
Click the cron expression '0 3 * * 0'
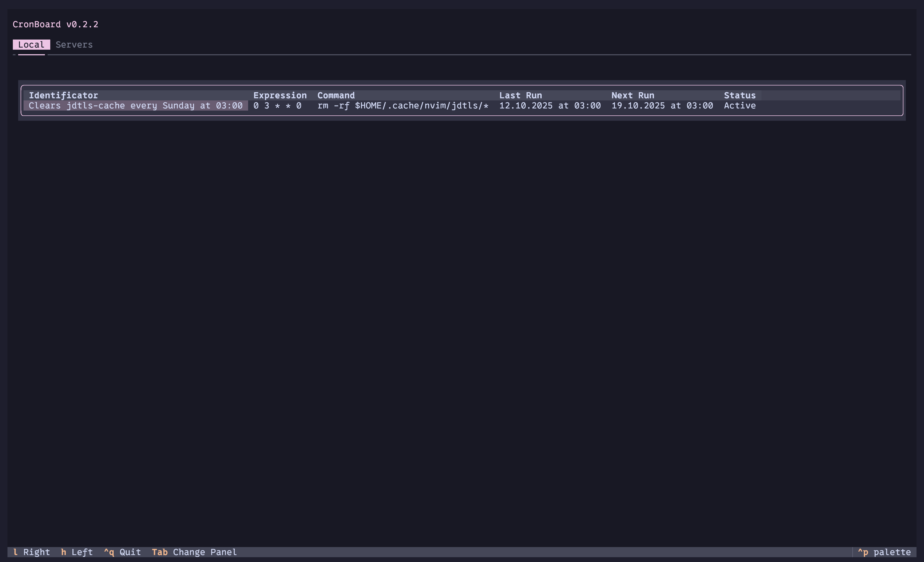point(277,106)
